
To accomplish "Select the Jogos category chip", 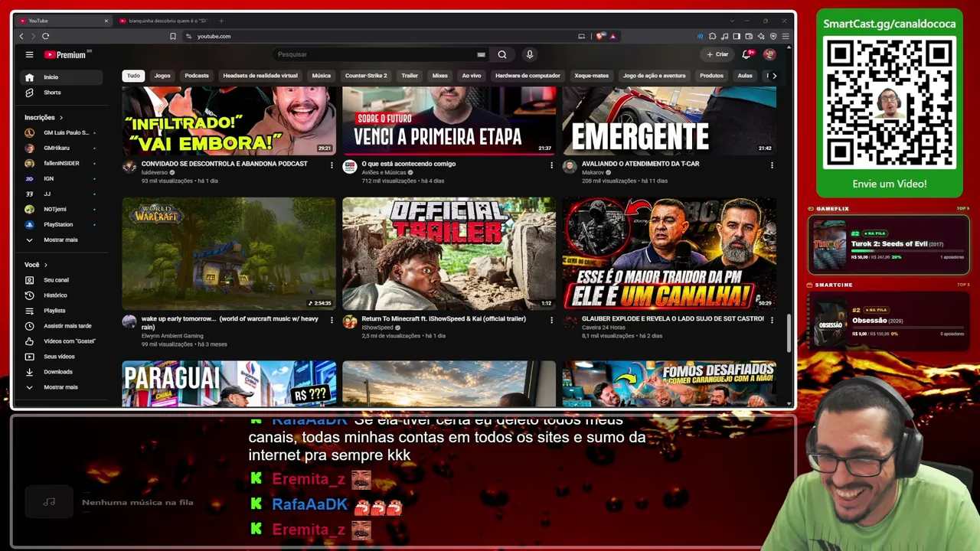I will click(x=162, y=76).
